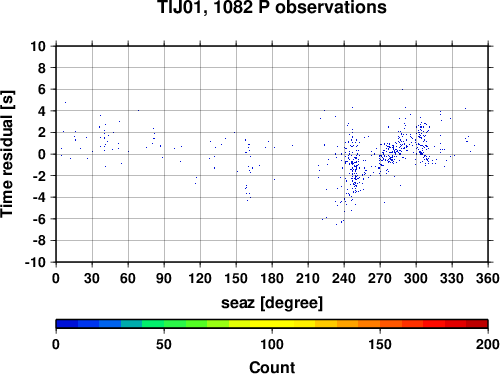This screenshot has width=500, height=374.
Task: Click the x-axis tick label '300'
Action: click(416, 278)
